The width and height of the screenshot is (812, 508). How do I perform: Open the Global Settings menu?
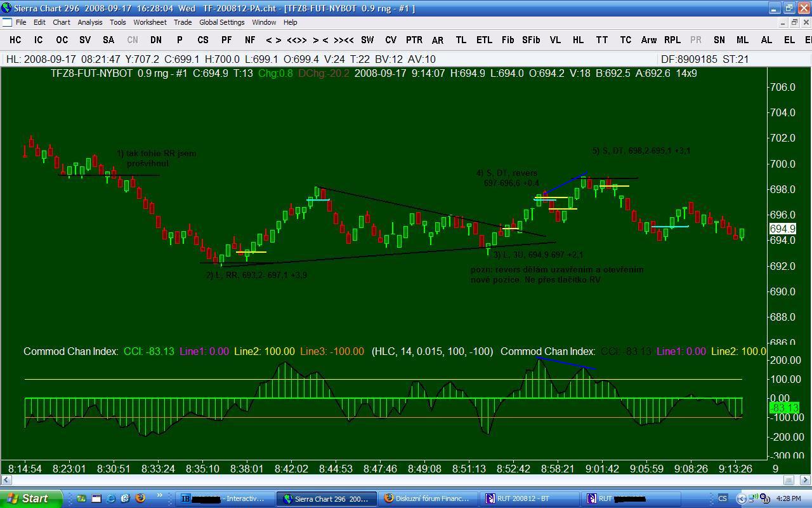tap(222, 22)
